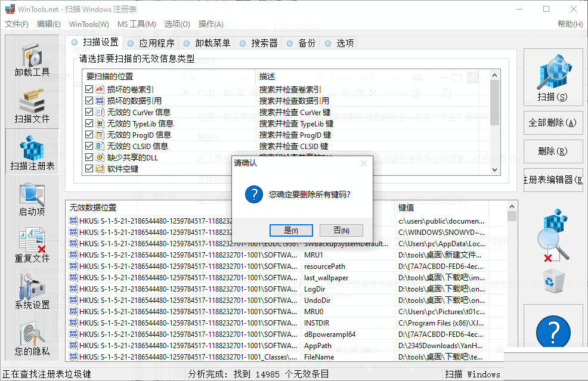Toggle 无效的 TypeLib 信息 checkbox
Viewport: 588px width, 381px height.
[89, 123]
